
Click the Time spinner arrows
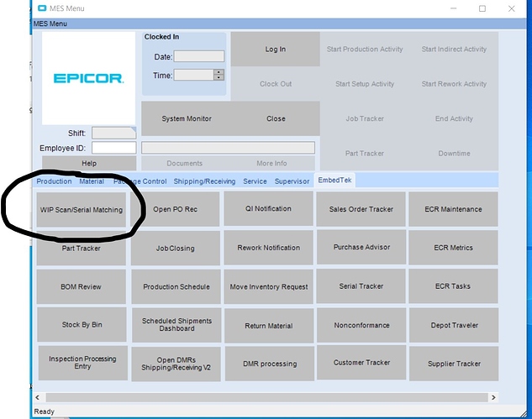coord(219,75)
